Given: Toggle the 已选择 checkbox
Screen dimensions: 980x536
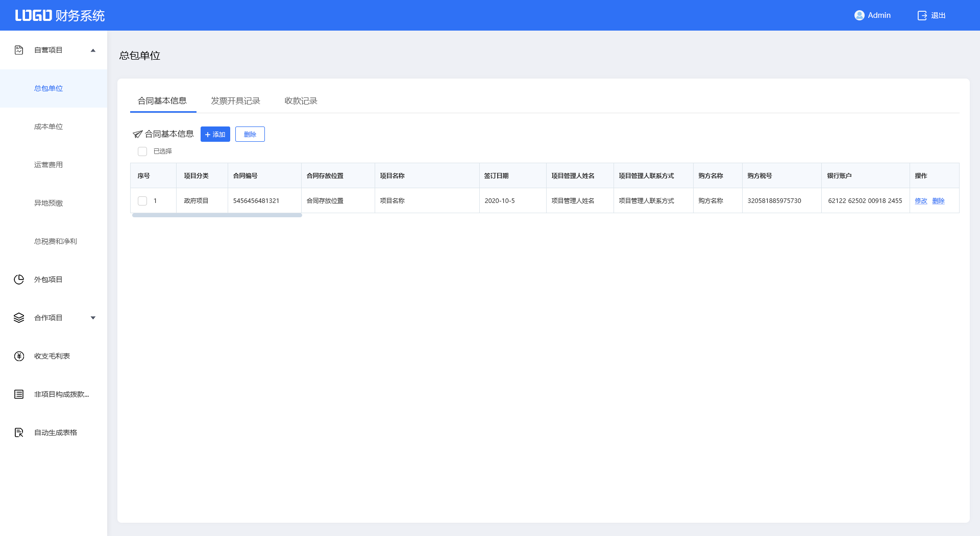Looking at the screenshot, I should 142,151.
